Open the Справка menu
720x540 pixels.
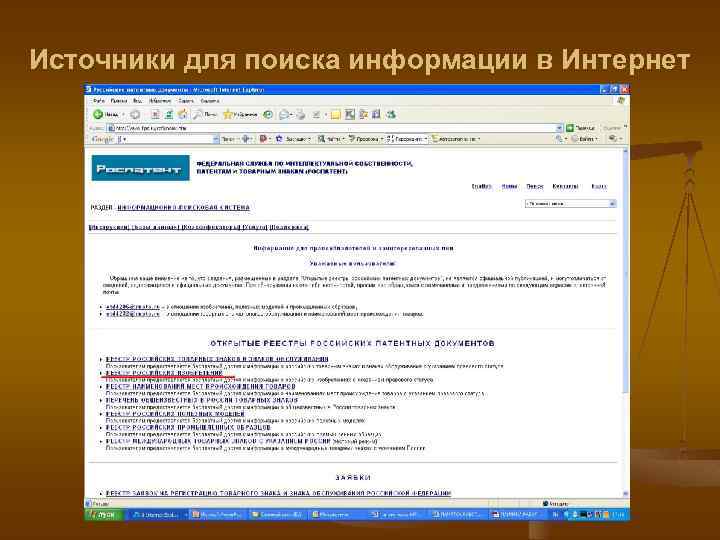[210, 101]
